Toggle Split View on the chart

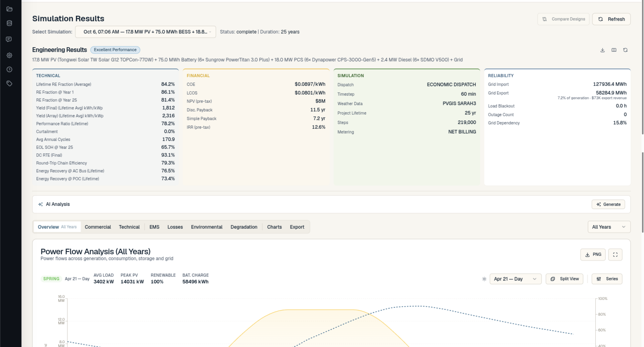(564, 279)
